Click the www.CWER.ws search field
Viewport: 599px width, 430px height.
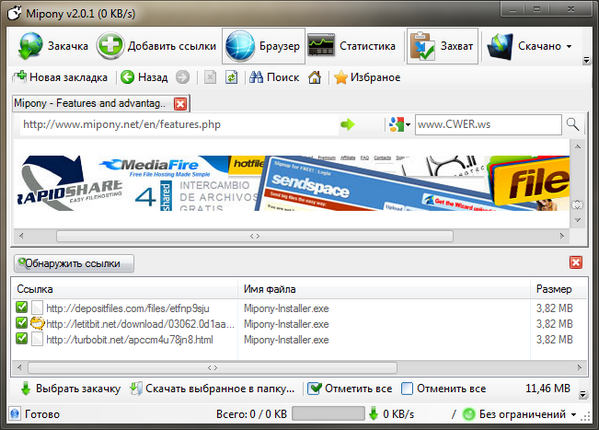click(488, 124)
